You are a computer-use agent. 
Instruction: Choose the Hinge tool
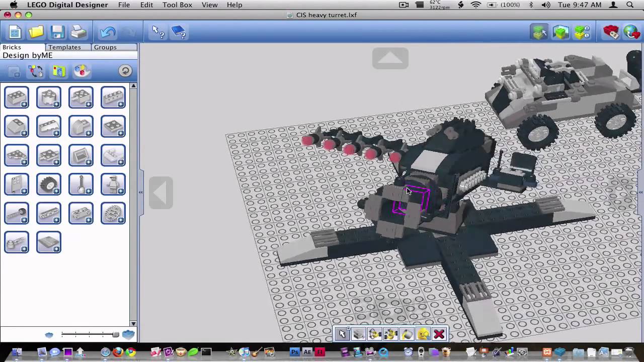click(375, 334)
